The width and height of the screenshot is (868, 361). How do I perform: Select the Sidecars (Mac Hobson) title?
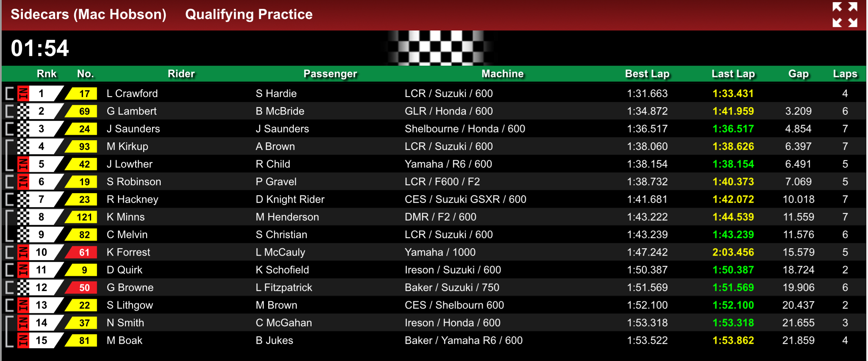[89, 14]
